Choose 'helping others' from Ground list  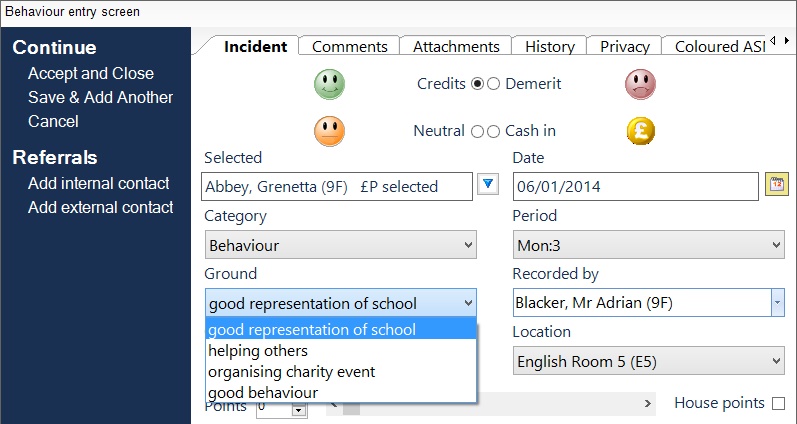tap(341, 351)
